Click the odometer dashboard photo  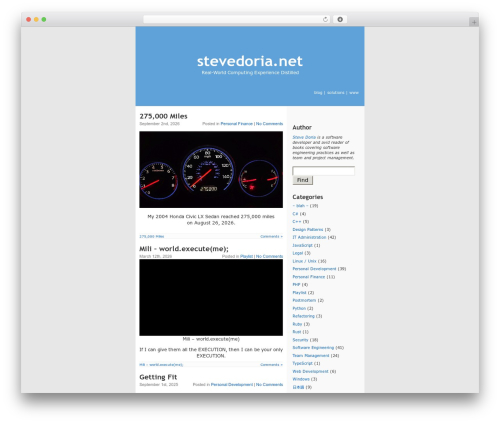[x=211, y=170]
